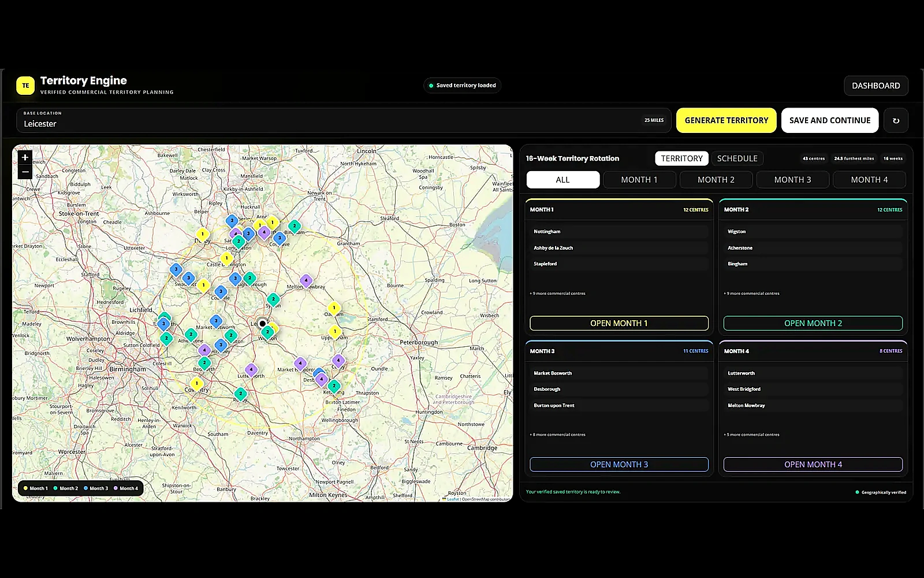
Task: Zoom in on the map
Action: (x=25, y=157)
